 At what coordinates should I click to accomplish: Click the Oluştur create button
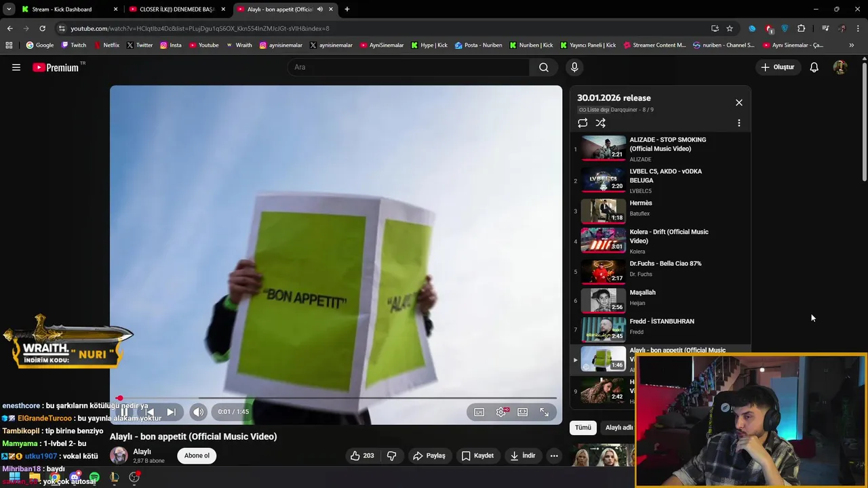[777, 67]
